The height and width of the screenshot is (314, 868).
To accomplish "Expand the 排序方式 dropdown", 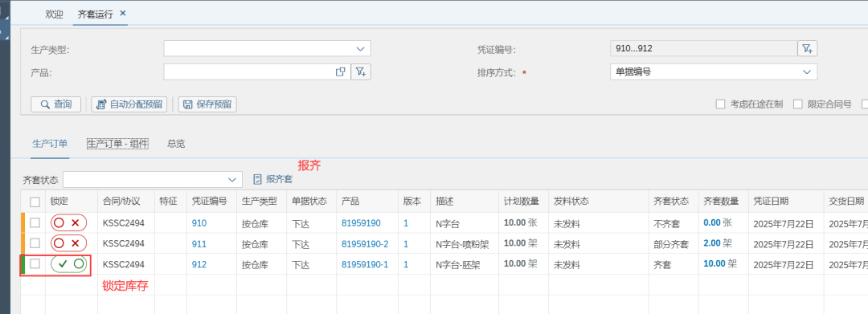I will coord(714,71).
